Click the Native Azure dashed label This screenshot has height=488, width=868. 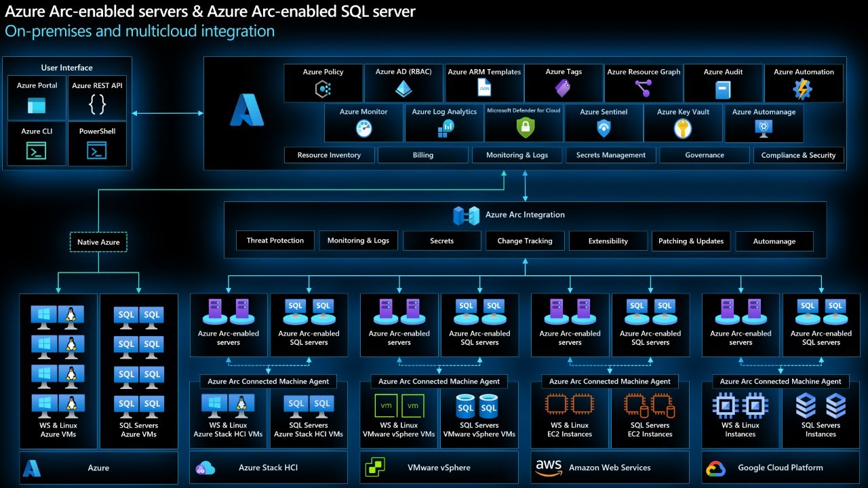coord(98,242)
